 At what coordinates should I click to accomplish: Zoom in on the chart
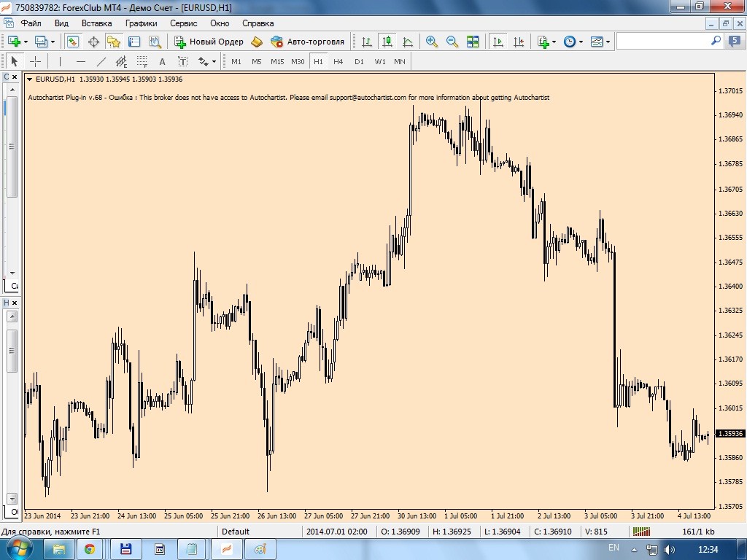point(432,42)
